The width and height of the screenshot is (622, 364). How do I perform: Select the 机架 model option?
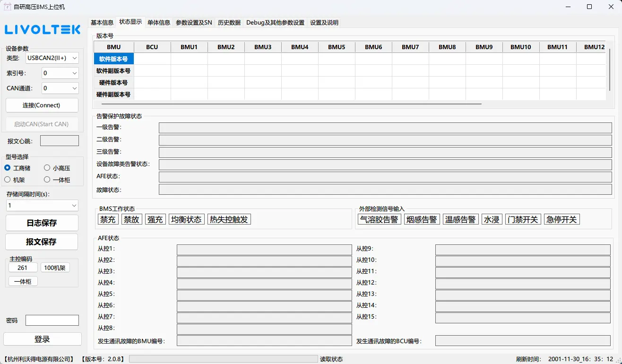(x=15, y=180)
